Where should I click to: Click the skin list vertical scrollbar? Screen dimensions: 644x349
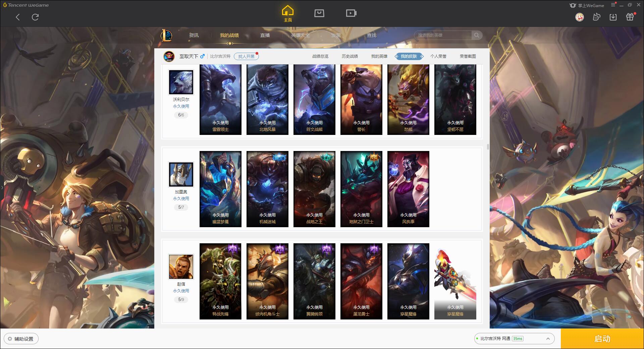click(488, 147)
